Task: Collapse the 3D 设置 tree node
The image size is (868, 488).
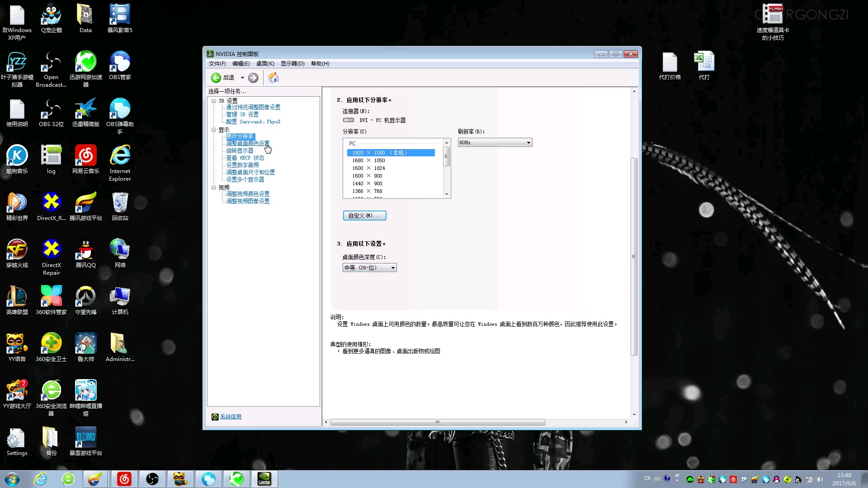Action: pos(213,101)
